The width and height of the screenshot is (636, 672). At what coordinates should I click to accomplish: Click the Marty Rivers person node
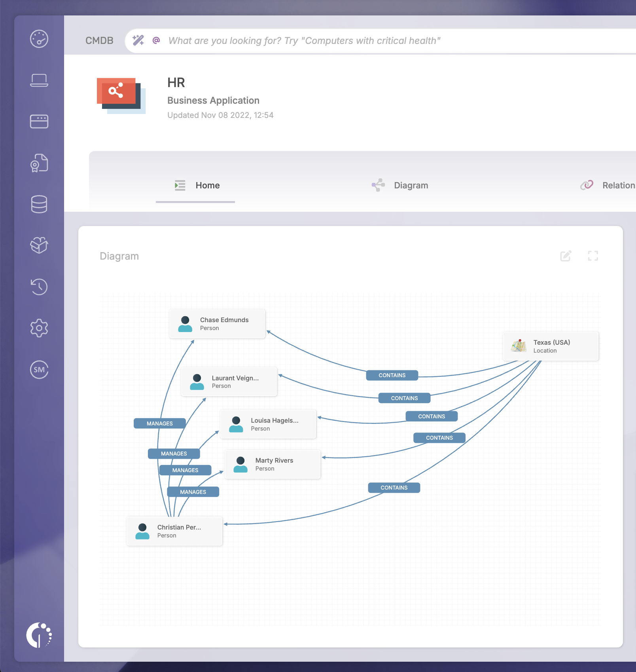[273, 464]
